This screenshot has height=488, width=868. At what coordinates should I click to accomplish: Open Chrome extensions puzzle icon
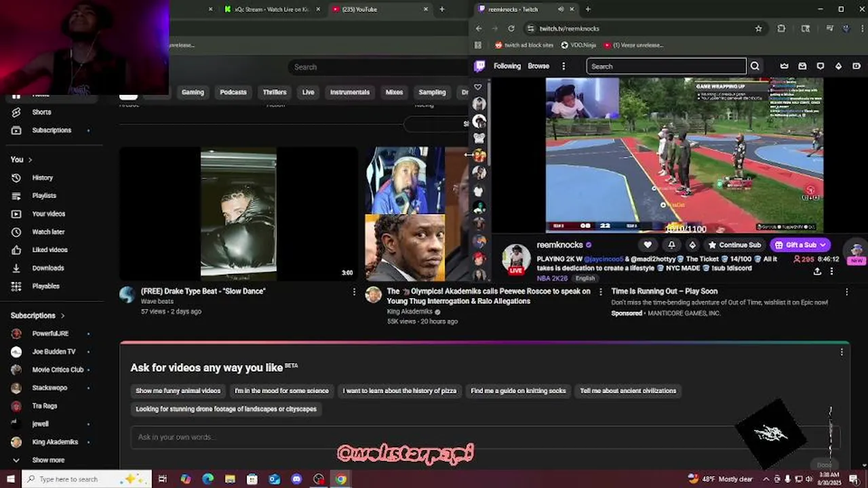pos(781,28)
